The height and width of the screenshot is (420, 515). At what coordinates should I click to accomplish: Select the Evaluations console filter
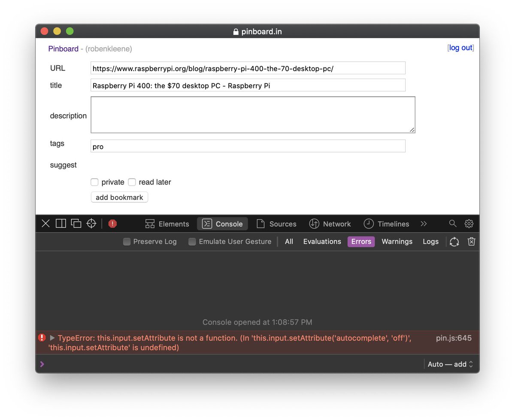click(322, 242)
